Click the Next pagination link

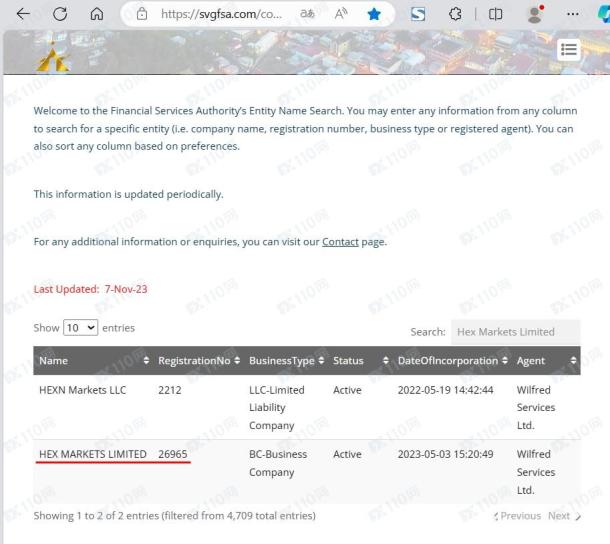pyautogui.click(x=564, y=516)
